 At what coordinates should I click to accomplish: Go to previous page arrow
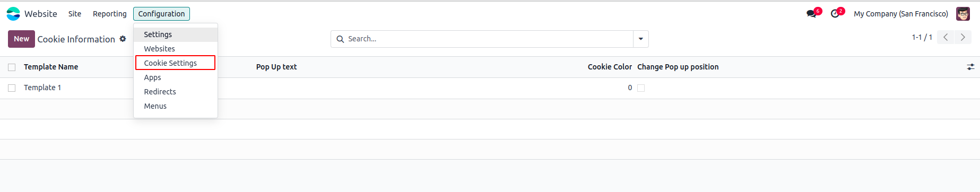click(946, 37)
